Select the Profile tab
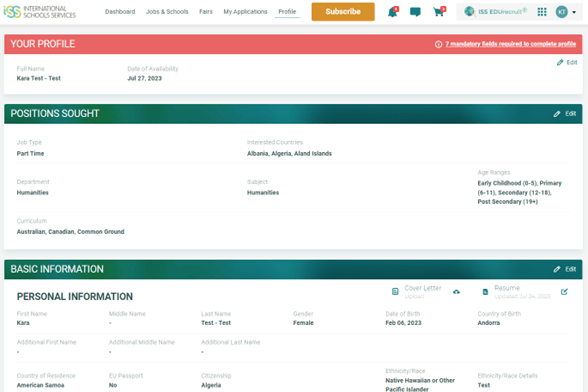588x392 pixels. click(287, 12)
